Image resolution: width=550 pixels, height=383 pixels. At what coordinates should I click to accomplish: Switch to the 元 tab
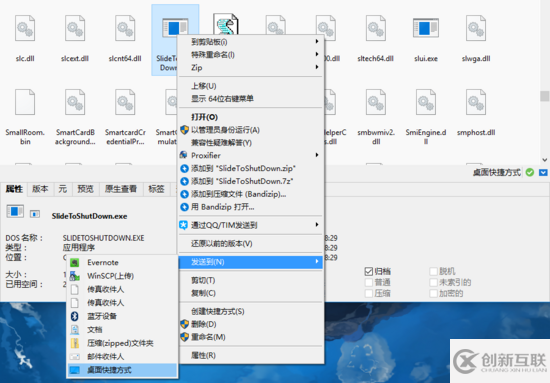63,189
